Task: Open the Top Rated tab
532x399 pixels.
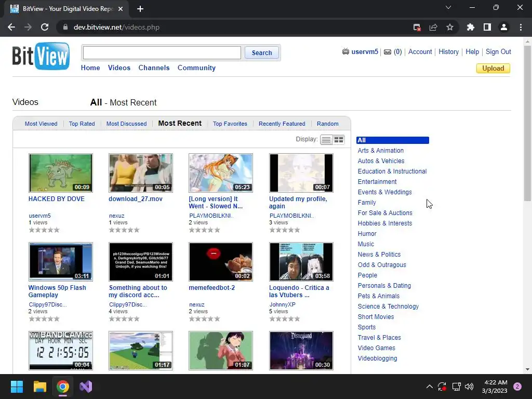Action: point(82,124)
